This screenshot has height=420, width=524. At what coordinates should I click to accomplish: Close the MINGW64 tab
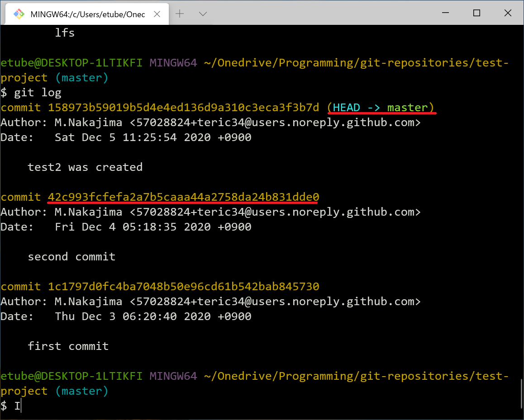pyautogui.click(x=157, y=14)
